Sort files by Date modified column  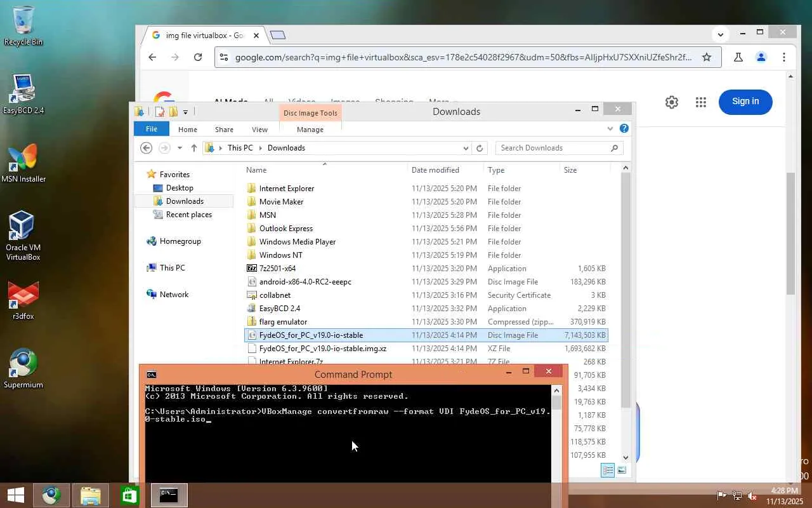tap(446, 170)
